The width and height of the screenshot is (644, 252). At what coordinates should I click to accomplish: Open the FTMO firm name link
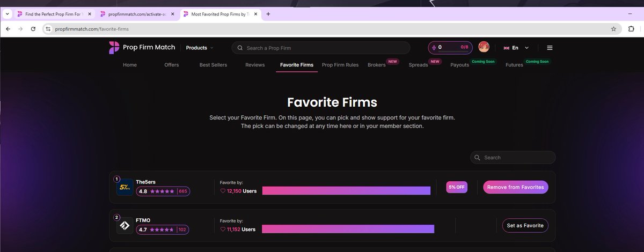click(x=143, y=220)
